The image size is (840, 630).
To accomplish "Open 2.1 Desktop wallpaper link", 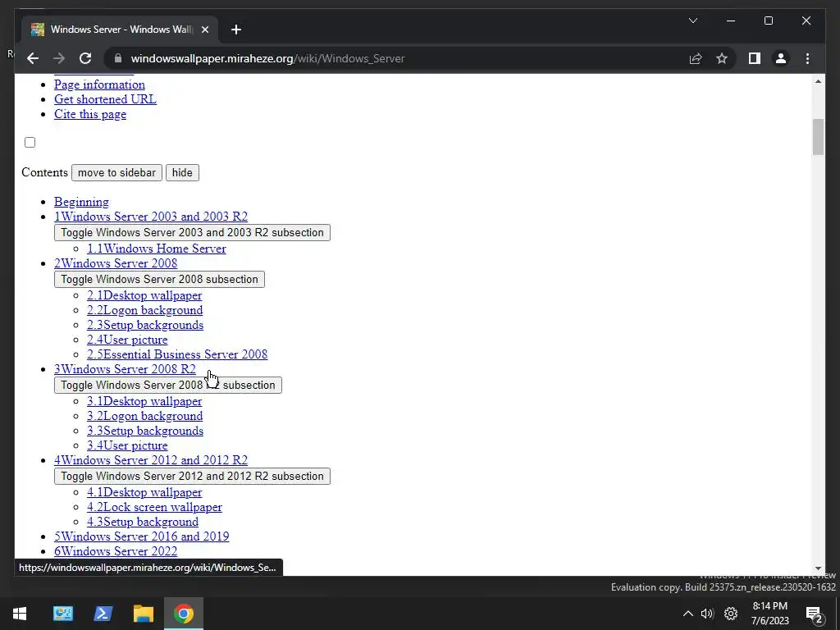I will point(144,295).
